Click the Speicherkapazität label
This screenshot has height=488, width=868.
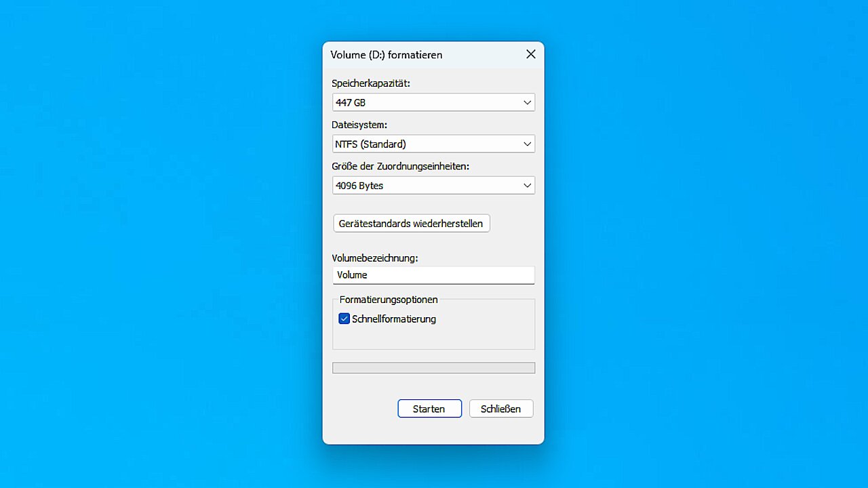[x=371, y=83]
